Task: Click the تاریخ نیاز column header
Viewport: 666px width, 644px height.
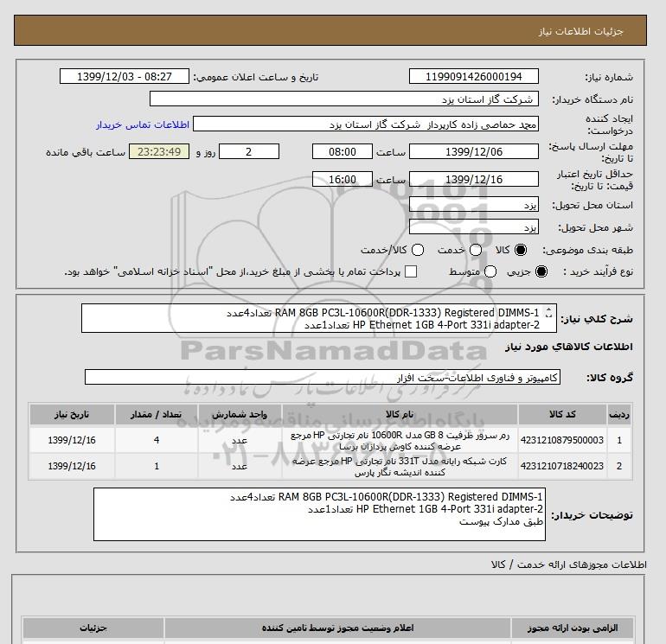Action: pos(72,414)
